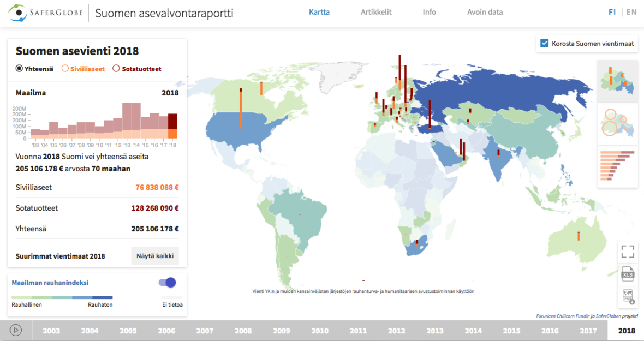Viewport: 644px width, 341px height.
Task: Select year 2003 on timeline
Action: coord(51,331)
